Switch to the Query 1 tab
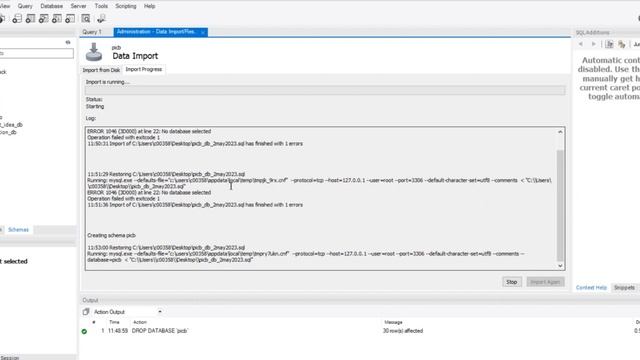This screenshot has height=360, width=640. pyautogui.click(x=92, y=32)
